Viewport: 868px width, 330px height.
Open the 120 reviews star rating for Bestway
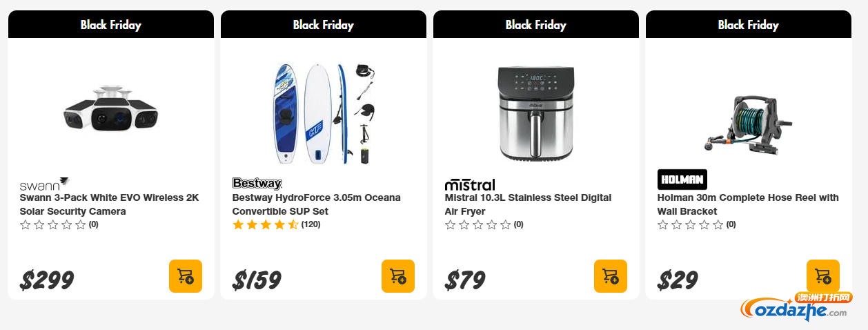point(276,224)
